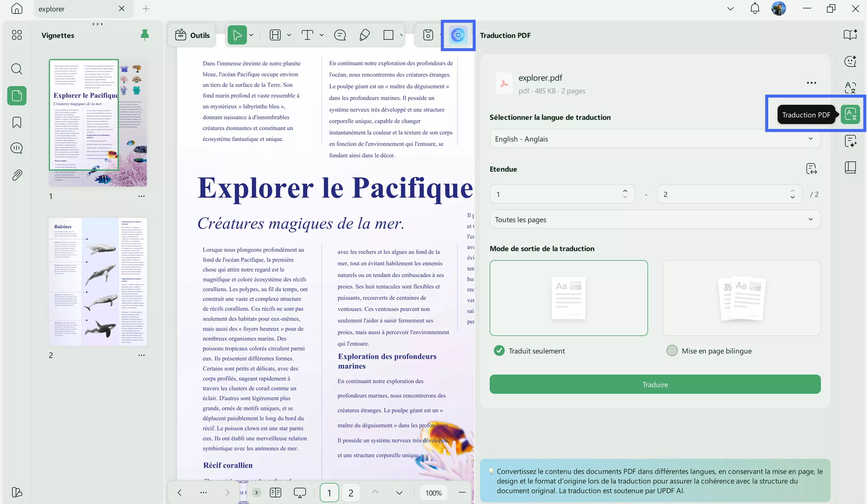Screen dimensions: 867x504
Task: Open the more options menu on page 2 thumbnail
Action: pos(142,355)
